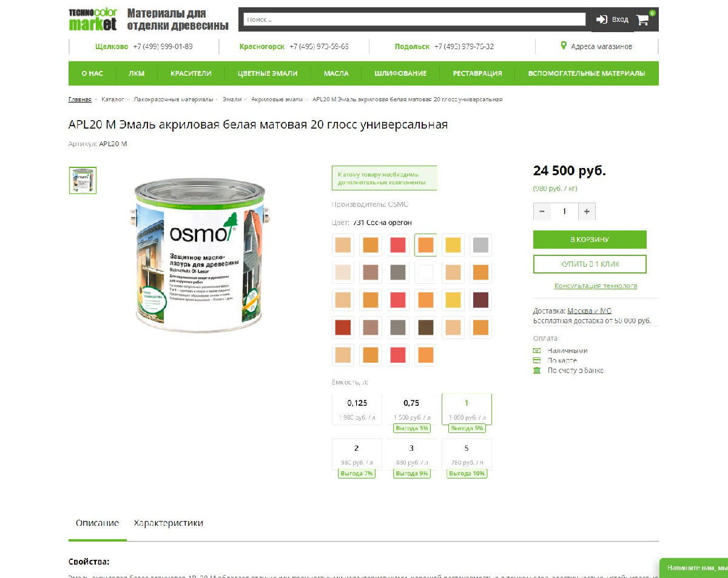Select the 0,75 capacity option
Screen dimensions: 728x578
[411, 409]
